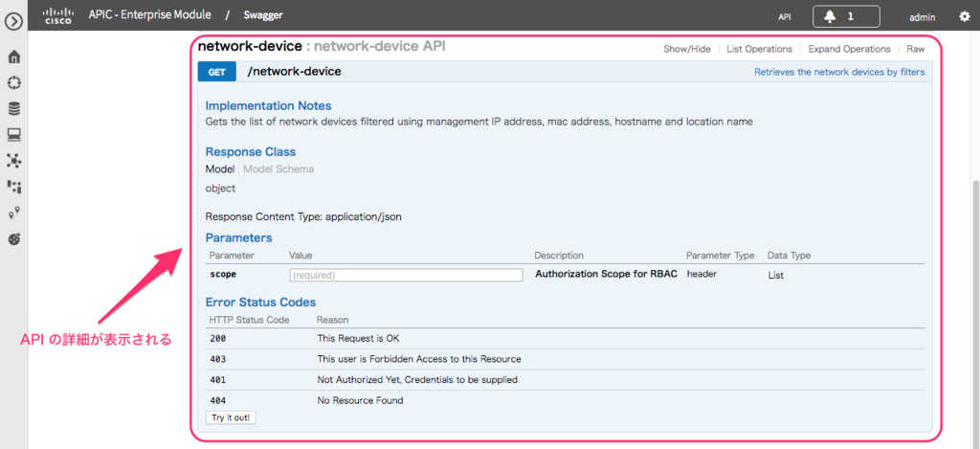
Task: Open the discovery circle icon in sidebar
Action: [x=13, y=83]
